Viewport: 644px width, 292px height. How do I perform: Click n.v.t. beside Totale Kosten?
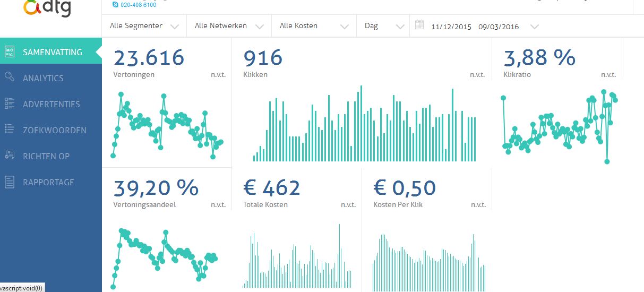[x=348, y=204]
